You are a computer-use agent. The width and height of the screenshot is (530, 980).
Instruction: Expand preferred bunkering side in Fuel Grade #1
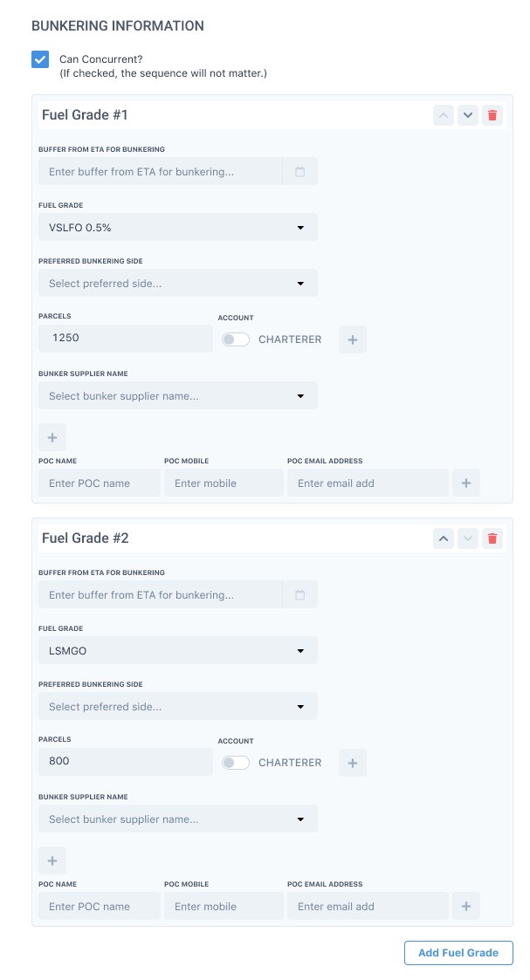pyautogui.click(x=178, y=284)
